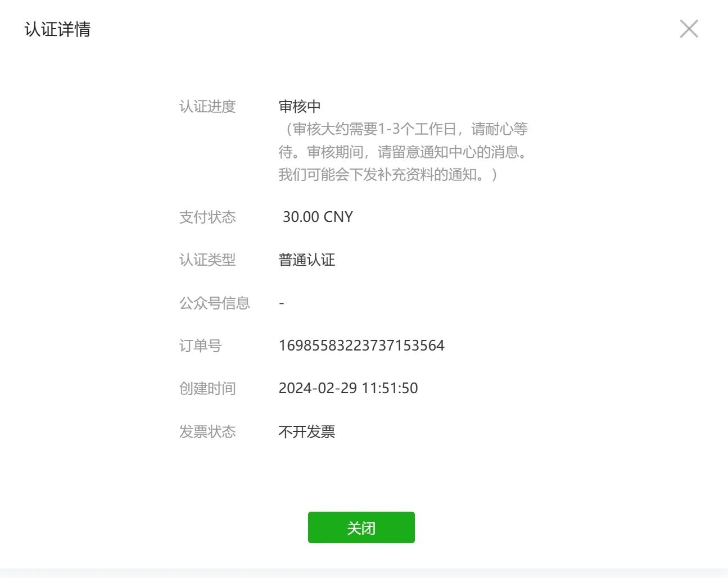Click the 支付状态 label
This screenshot has height=578, width=728.
pyautogui.click(x=207, y=217)
